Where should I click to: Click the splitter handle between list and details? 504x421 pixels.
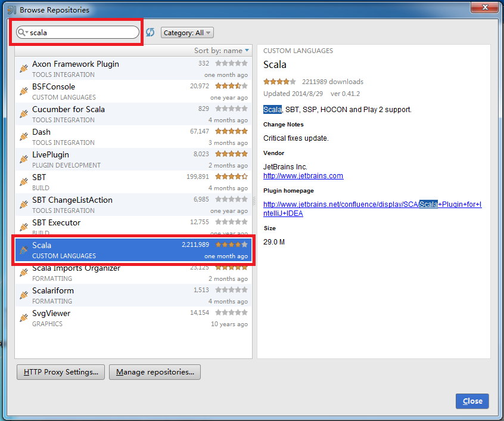[254, 201]
